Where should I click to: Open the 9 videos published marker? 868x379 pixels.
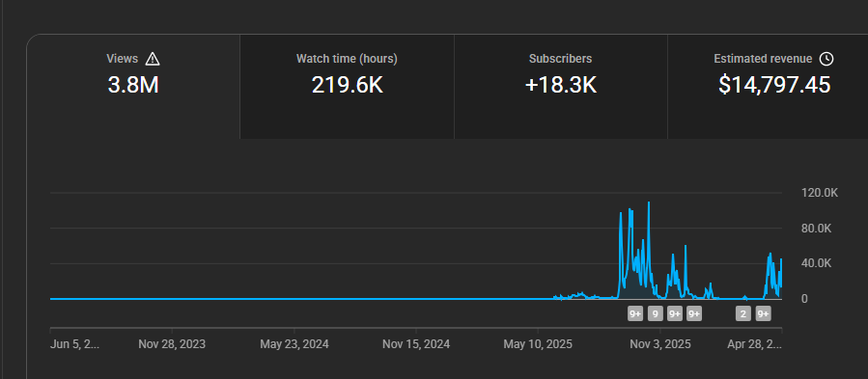pyautogui.click(x=655, y=313)
